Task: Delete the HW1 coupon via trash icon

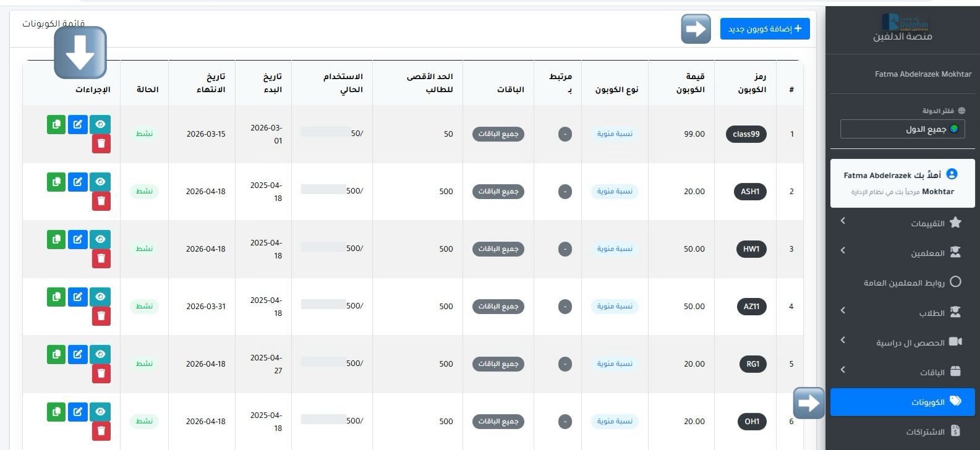Action: (x=101, y=258)
